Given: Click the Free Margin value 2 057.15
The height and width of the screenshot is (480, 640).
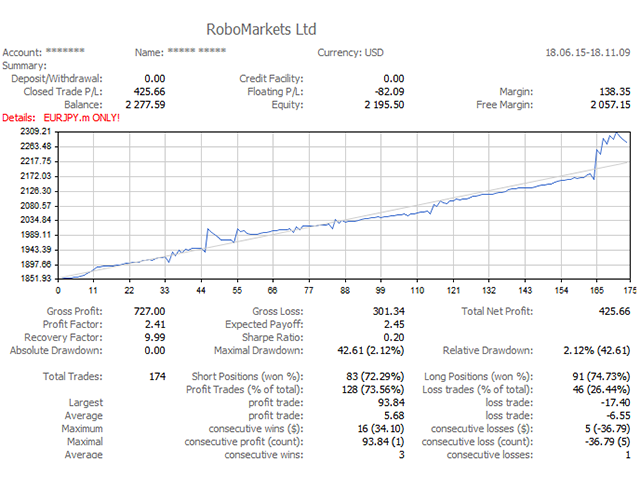Looking at the screenshot, I should [x=610, y=105].
